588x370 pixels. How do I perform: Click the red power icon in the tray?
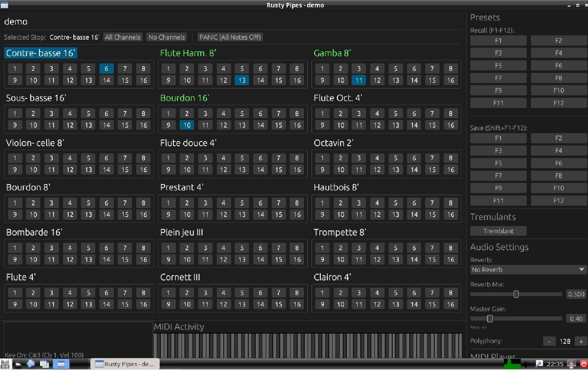583,364
